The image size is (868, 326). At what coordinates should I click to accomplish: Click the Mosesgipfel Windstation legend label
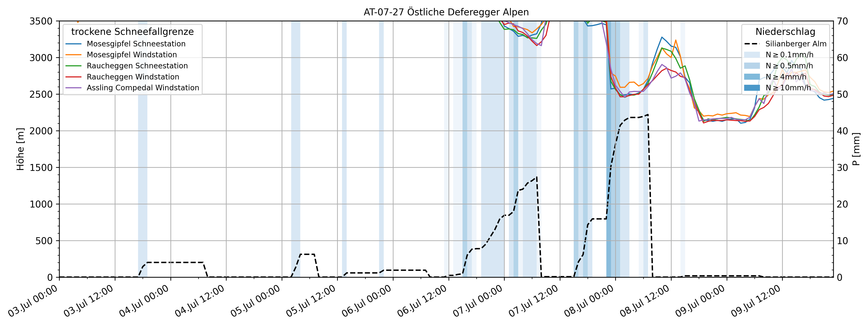pyautogui.click(x=131, y=55)
